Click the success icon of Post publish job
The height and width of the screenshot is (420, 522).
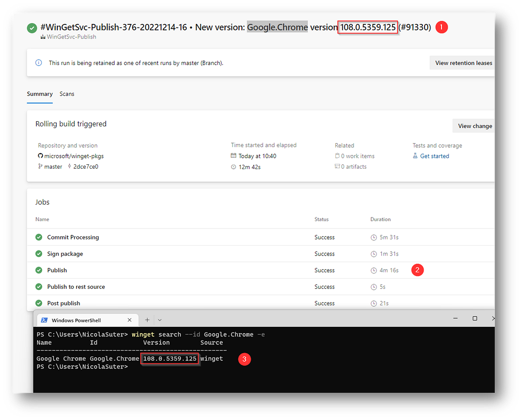39,303
